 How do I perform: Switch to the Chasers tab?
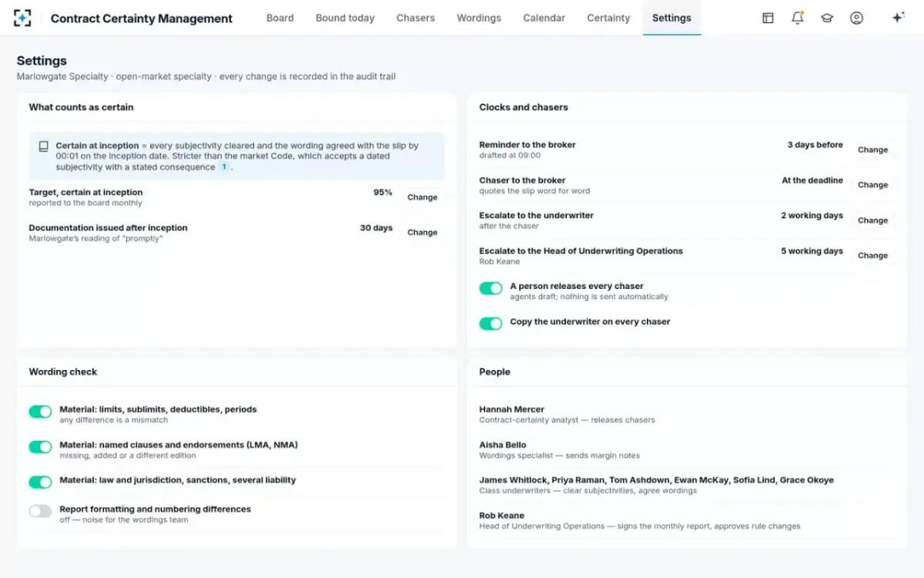coord(416,18)
